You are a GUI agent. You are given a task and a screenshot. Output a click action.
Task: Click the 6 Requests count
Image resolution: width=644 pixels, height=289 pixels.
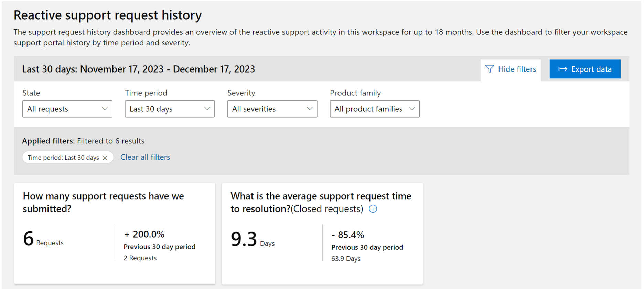click(x=43, y=238)
